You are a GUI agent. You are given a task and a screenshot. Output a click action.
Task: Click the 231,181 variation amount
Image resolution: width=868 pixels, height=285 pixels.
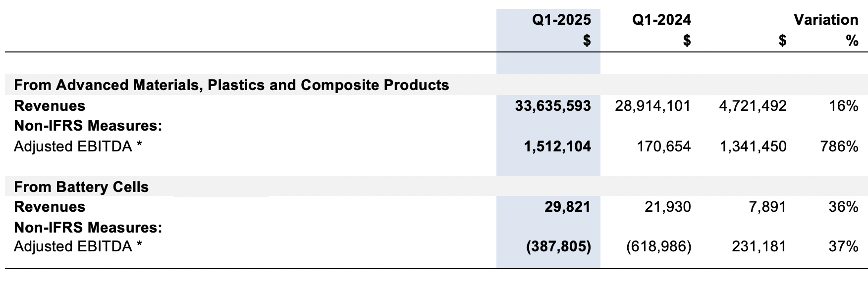[x=759, y=246]
